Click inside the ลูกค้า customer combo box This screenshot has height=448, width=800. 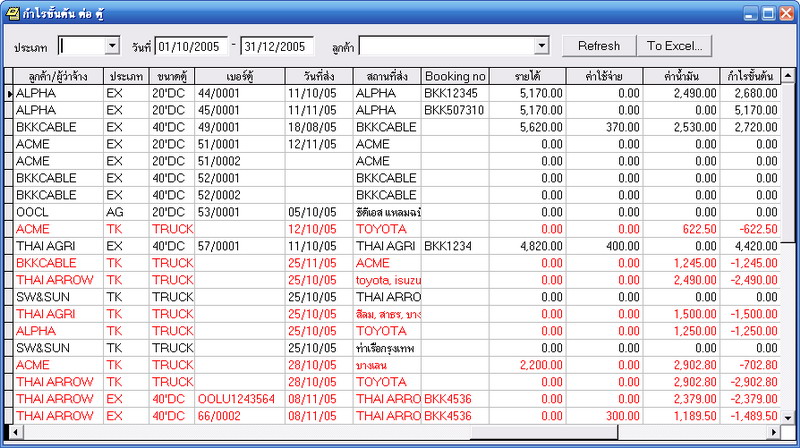447,46
